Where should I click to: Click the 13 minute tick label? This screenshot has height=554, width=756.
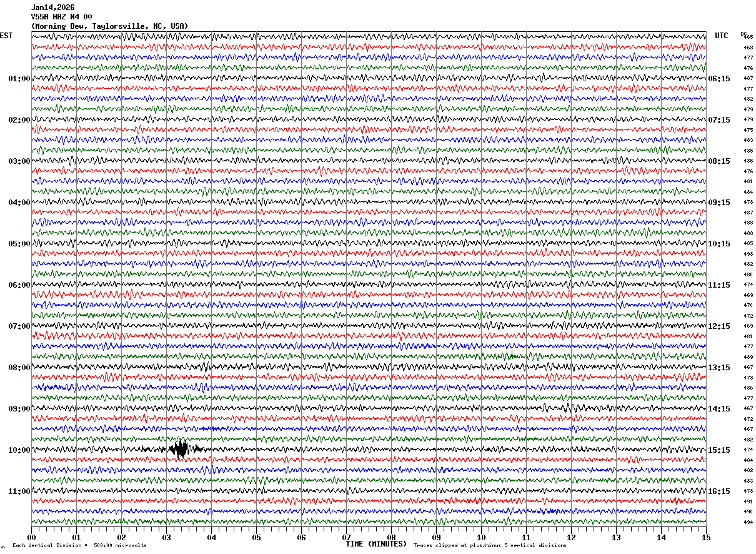pyautogui.click(x=616, y=537)
